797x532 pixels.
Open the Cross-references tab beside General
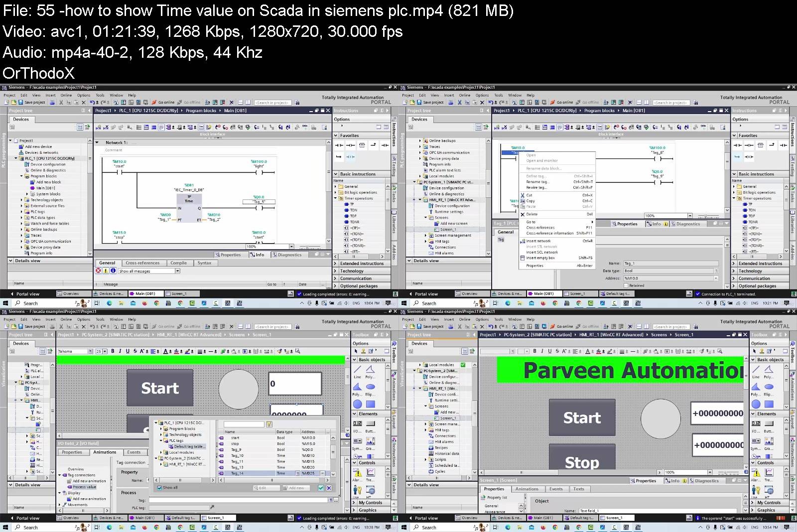click(x=142, y=263)
